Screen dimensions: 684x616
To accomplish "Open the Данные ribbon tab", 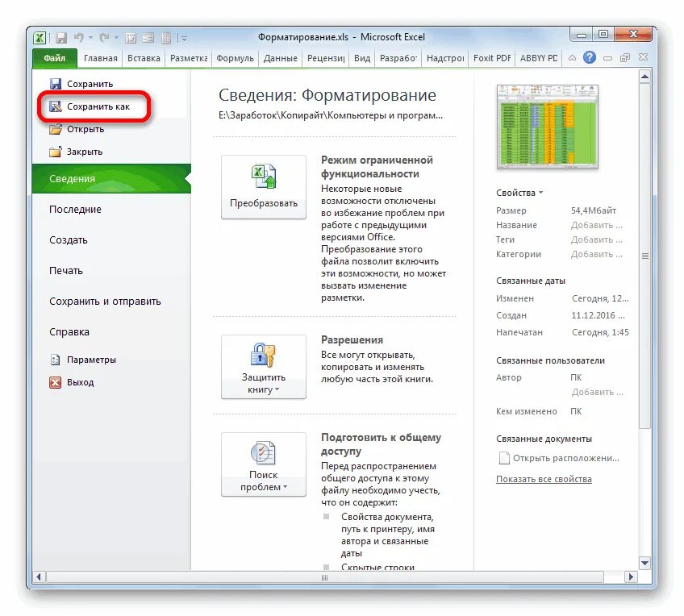I will click(x=281, y=58).
